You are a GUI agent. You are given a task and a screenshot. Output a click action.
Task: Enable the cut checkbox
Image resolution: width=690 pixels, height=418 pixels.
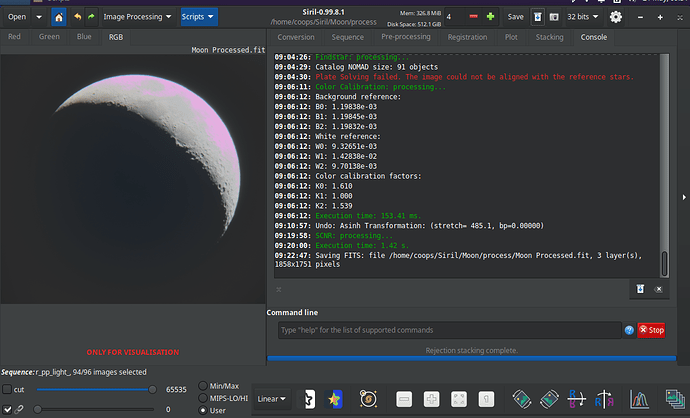point(8,389)
